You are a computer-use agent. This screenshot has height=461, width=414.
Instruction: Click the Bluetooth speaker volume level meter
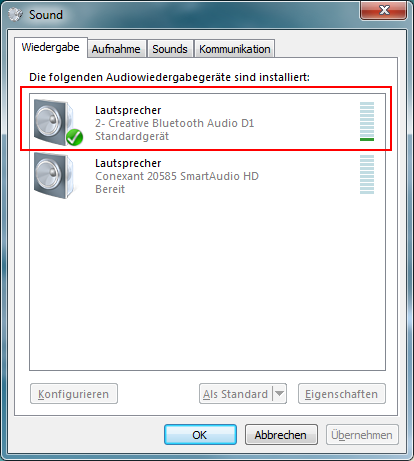367,121
